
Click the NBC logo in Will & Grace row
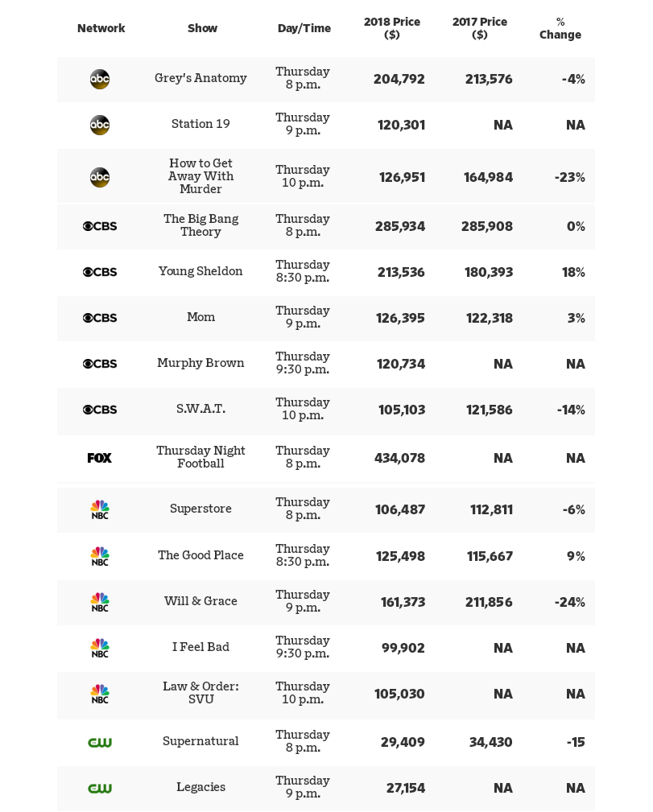100,602
